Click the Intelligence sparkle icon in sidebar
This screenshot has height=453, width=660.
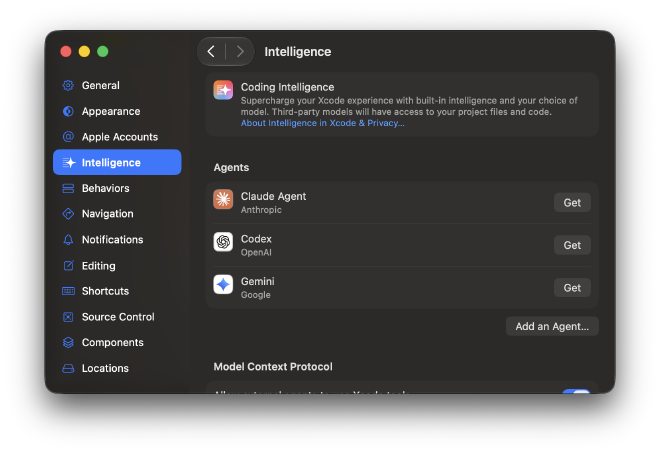pyautogui.click(x=69, y=163)
